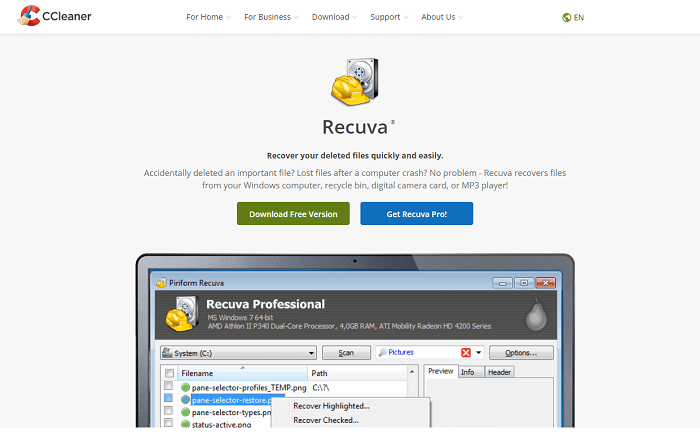Open the Options... button
This screenshot has height=441, width=700.
[x=521, y=353]
